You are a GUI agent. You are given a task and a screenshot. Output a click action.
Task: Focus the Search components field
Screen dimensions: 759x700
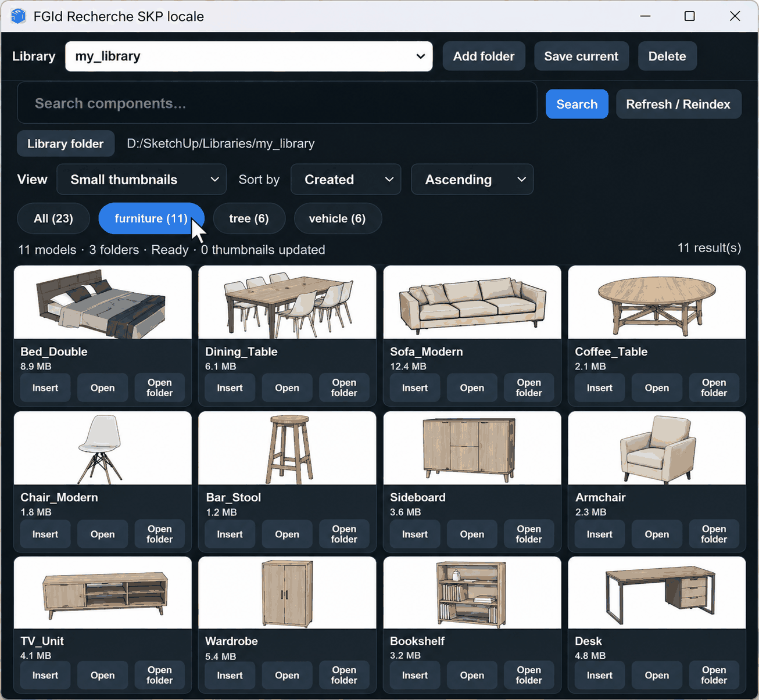click(x=277, y=103)
